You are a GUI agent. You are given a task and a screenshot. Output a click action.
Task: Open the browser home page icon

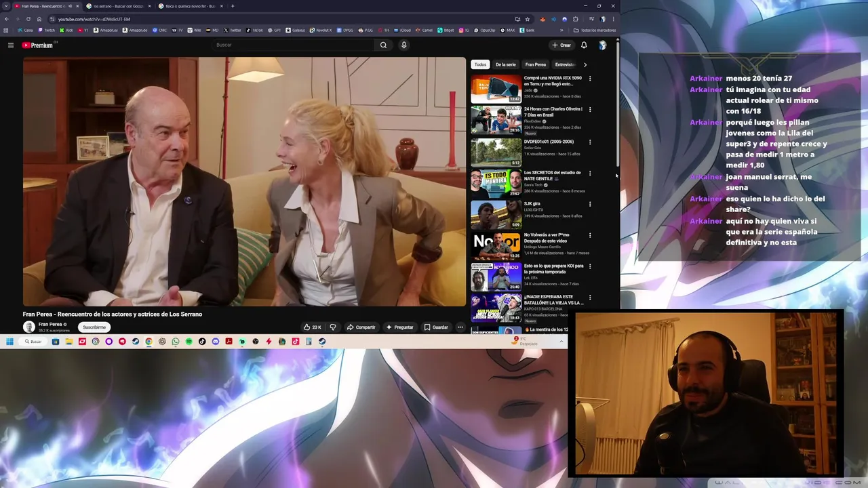pos(39,19)
